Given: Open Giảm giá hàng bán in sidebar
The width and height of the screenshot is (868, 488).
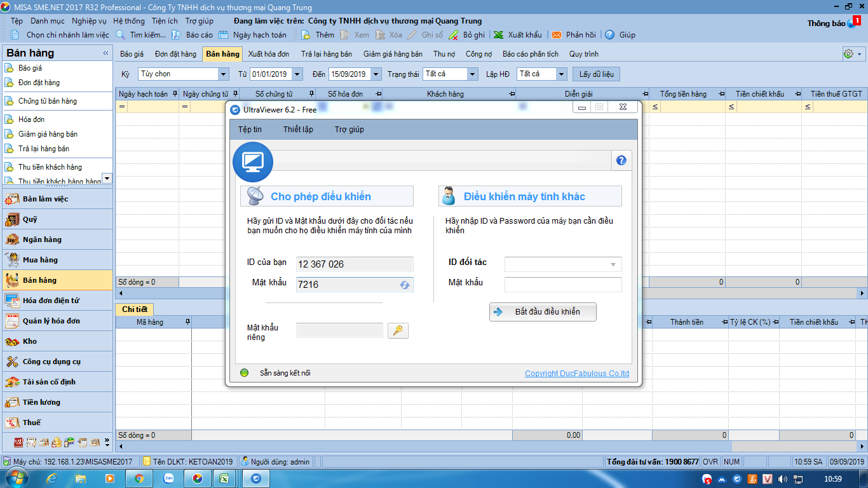Looking at the screenshot, I should 48,134.
